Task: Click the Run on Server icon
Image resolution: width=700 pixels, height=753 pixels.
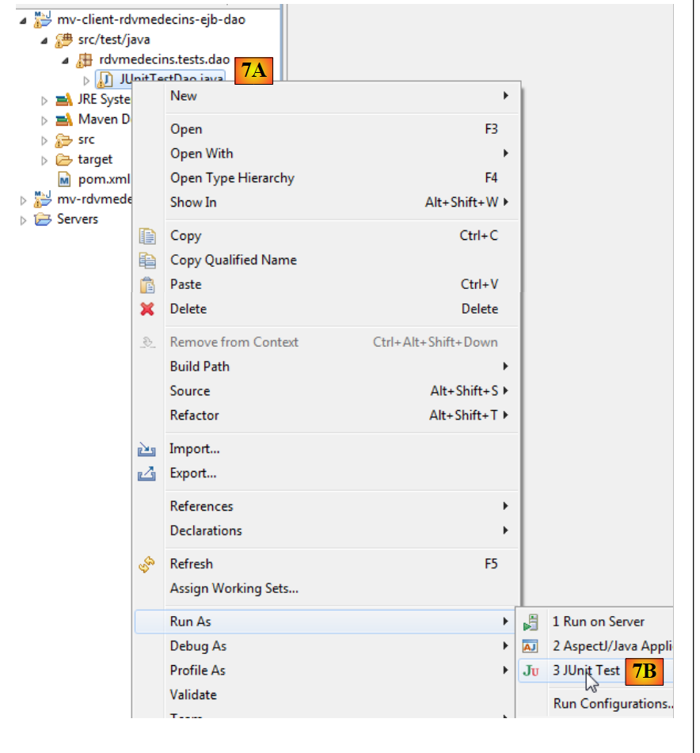Action: point(531,622)
